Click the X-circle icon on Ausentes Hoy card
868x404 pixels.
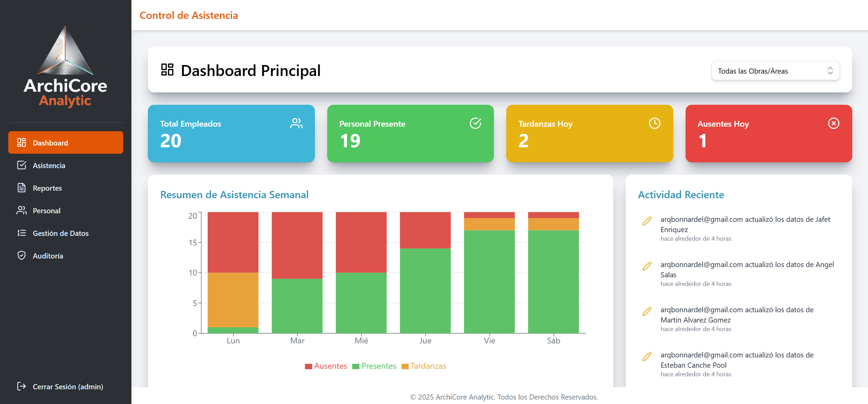pos(834,123)
